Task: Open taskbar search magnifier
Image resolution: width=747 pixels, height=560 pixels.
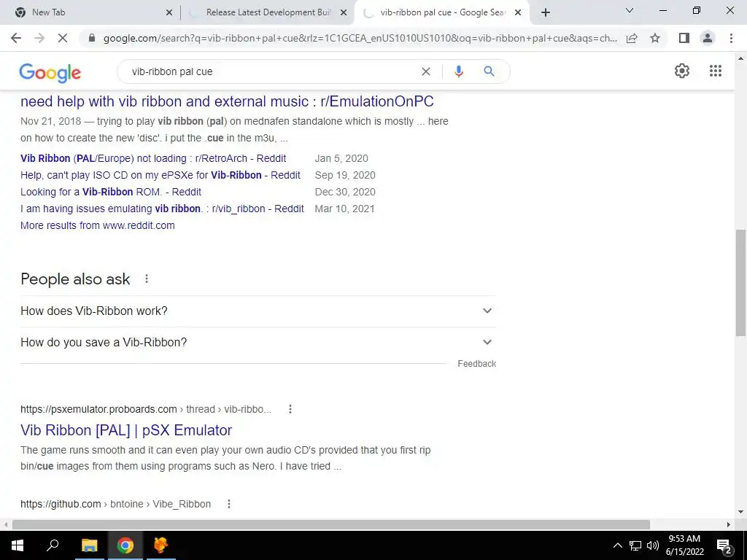Action: tap(53, 545)
